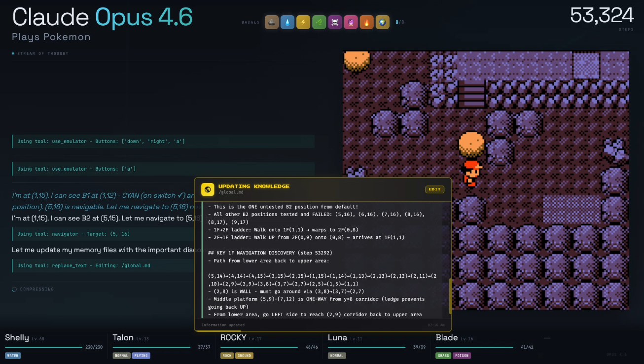
Task: Click the 'Let me update my memory files' line
Action: click(x=103, y=250)
